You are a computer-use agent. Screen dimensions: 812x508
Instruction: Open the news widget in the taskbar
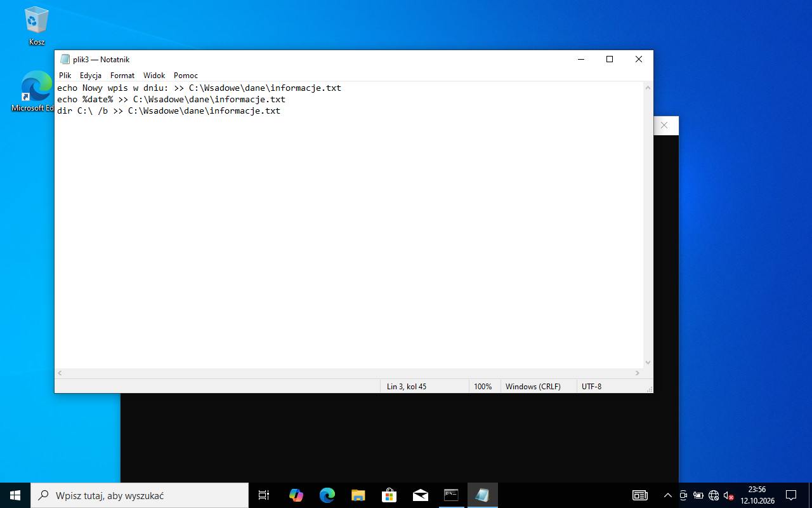[640, 495]
